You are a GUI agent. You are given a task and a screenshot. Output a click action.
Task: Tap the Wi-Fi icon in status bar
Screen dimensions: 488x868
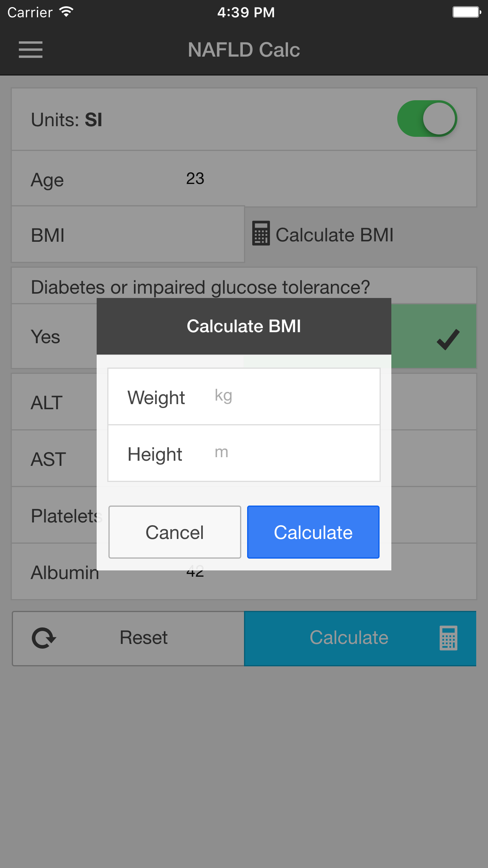coord(66,12)
